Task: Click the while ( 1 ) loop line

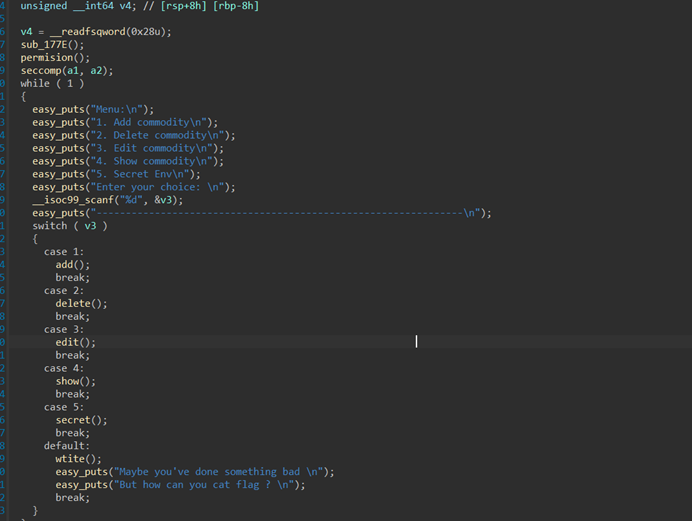Action: point(52,83)
